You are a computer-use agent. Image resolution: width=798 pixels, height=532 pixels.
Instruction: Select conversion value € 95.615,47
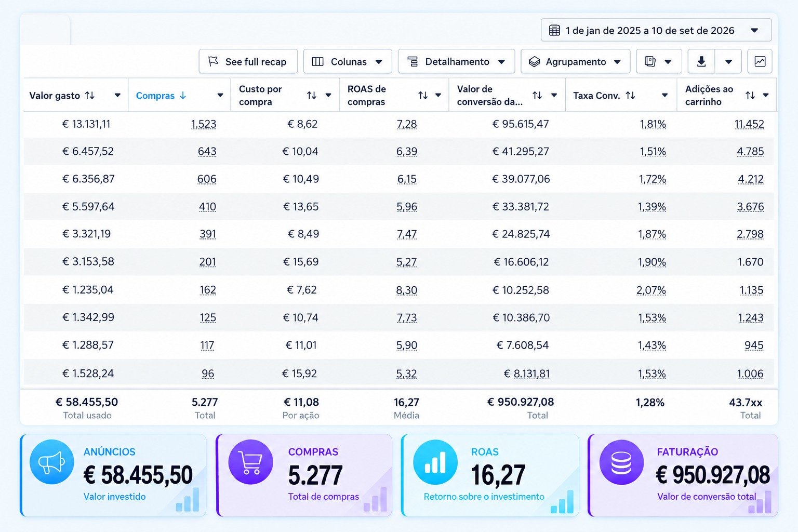tap(521, 124)
